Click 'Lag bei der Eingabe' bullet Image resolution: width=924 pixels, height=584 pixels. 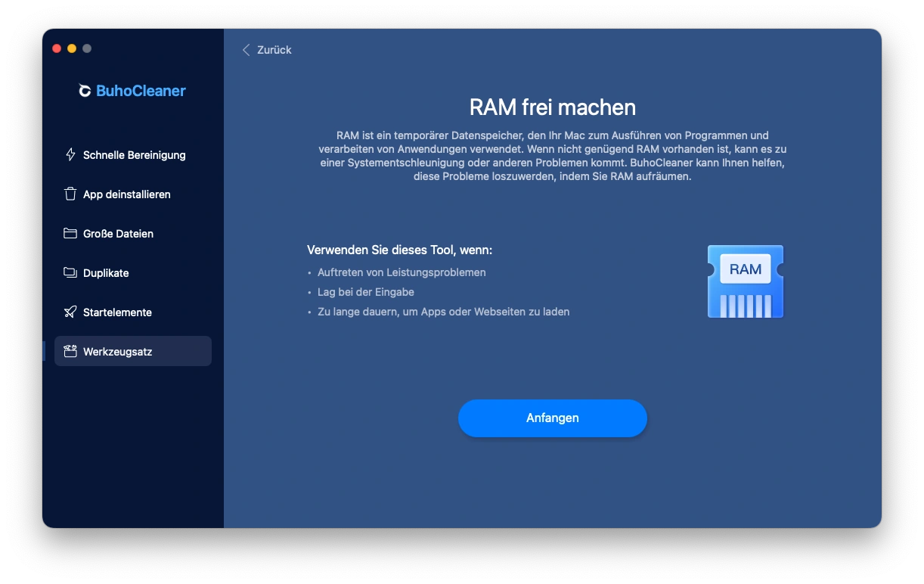[x=366, y=292]
